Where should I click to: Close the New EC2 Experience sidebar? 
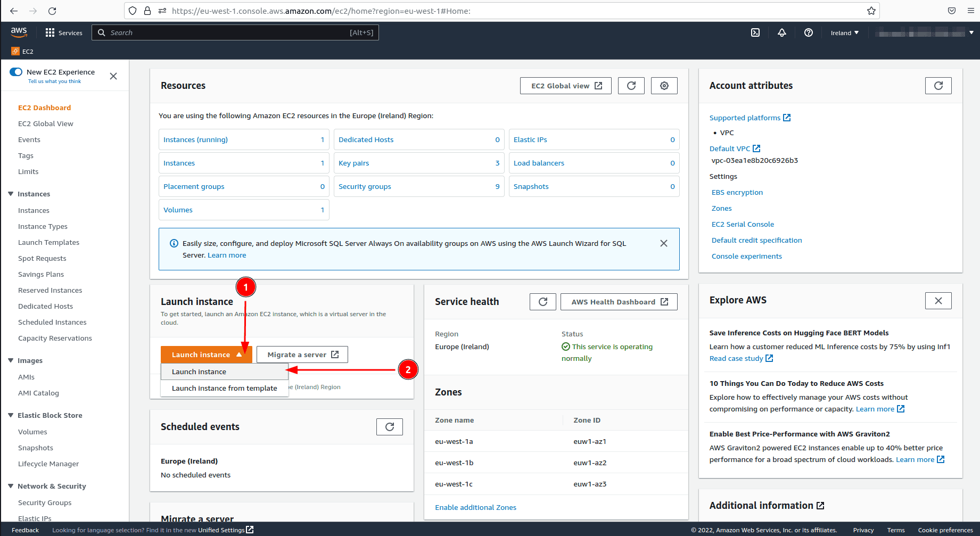pyautogui.click(x=113, y=76)
